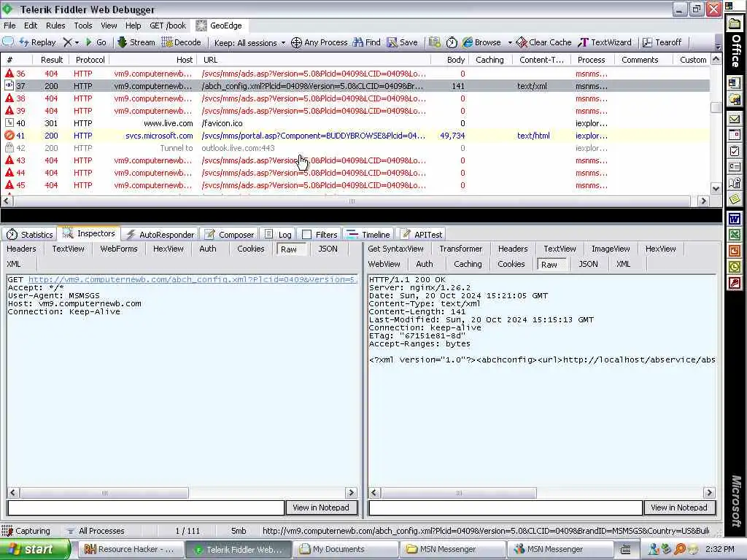747x560 pixels.
Task: Replay the selected session
Action: 38,42
